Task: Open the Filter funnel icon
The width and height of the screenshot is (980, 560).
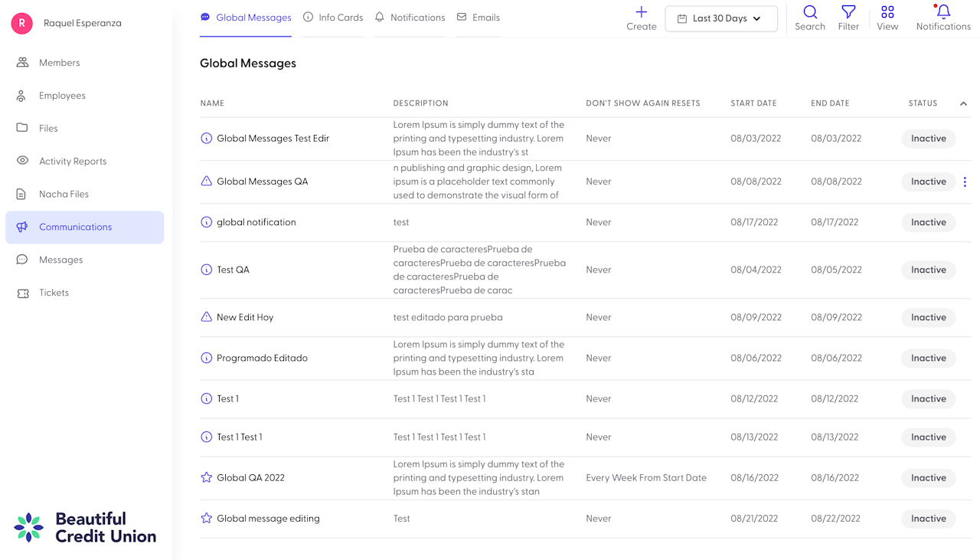Action: coord(848,12)
